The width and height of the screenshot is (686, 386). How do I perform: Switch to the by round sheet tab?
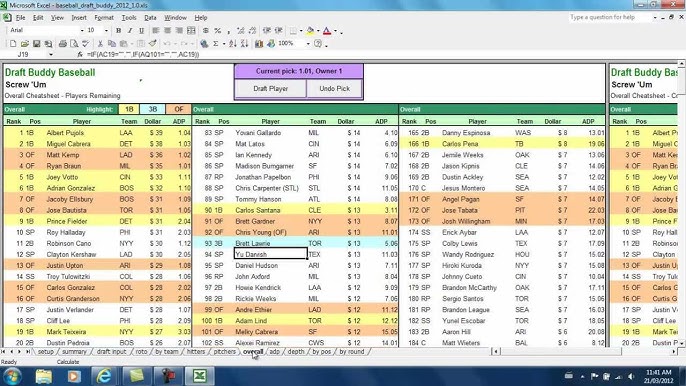[x=352, y=351]
